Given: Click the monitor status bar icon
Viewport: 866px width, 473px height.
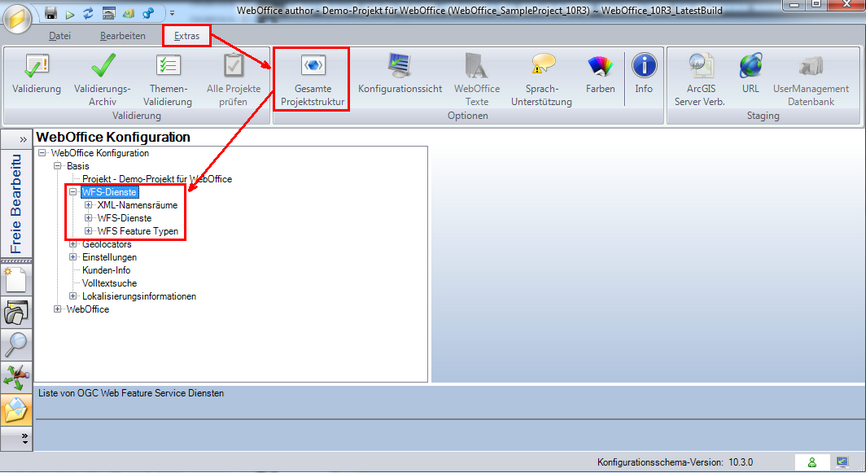Looking at the screenshot, I should (x=842, y=462).
